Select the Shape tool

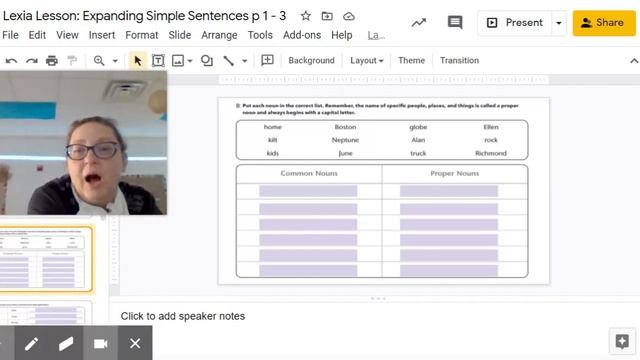(207, 61)
